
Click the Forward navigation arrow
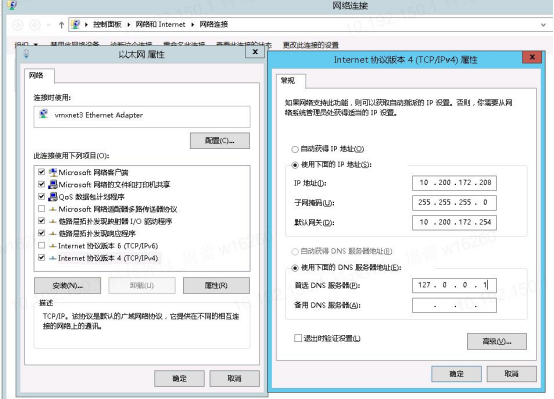click(x=35, y=25)
